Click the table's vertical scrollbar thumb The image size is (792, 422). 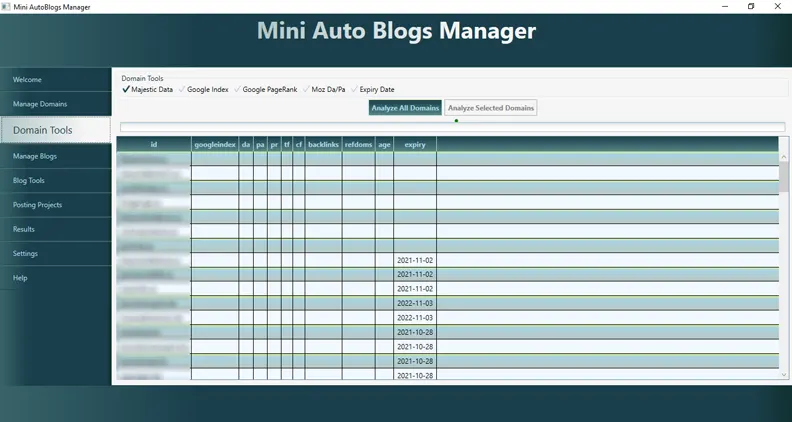(784, 177)
